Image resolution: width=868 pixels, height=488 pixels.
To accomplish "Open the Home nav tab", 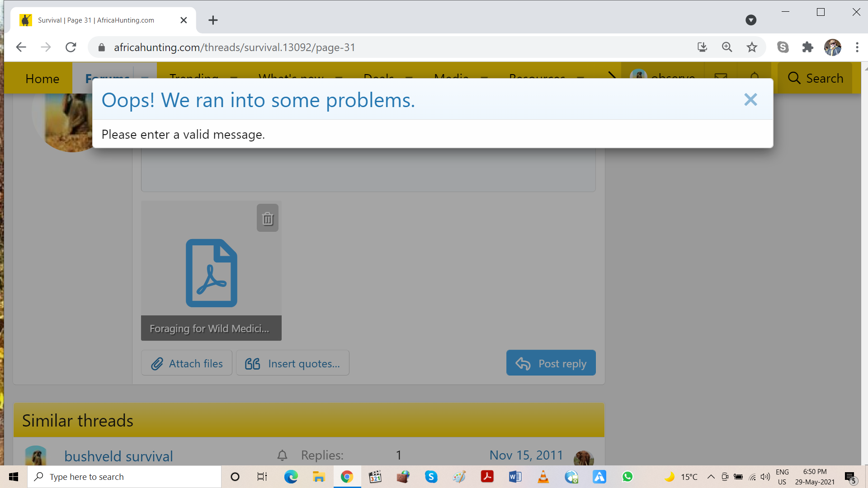I will point(42,79).
